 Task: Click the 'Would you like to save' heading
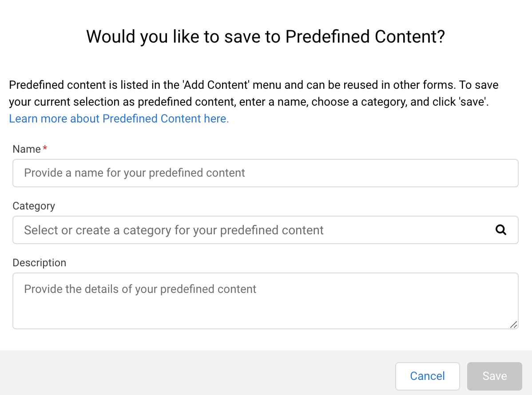click(265, 36)
